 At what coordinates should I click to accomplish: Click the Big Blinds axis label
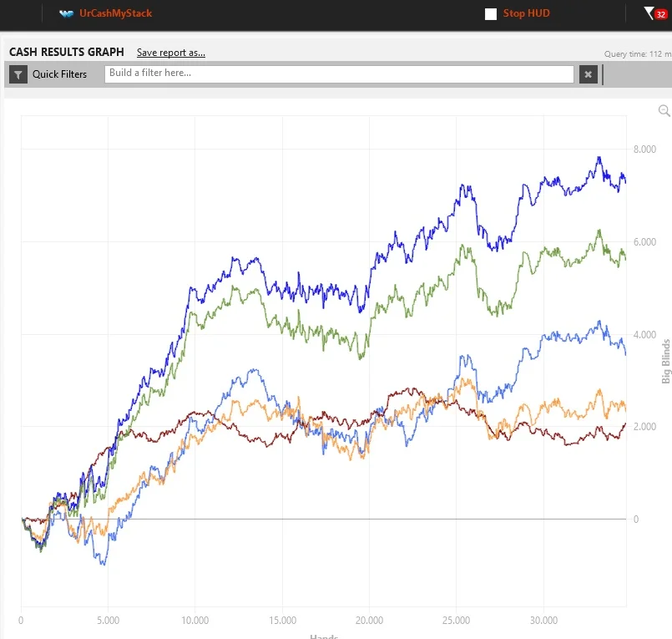point(665,361)
